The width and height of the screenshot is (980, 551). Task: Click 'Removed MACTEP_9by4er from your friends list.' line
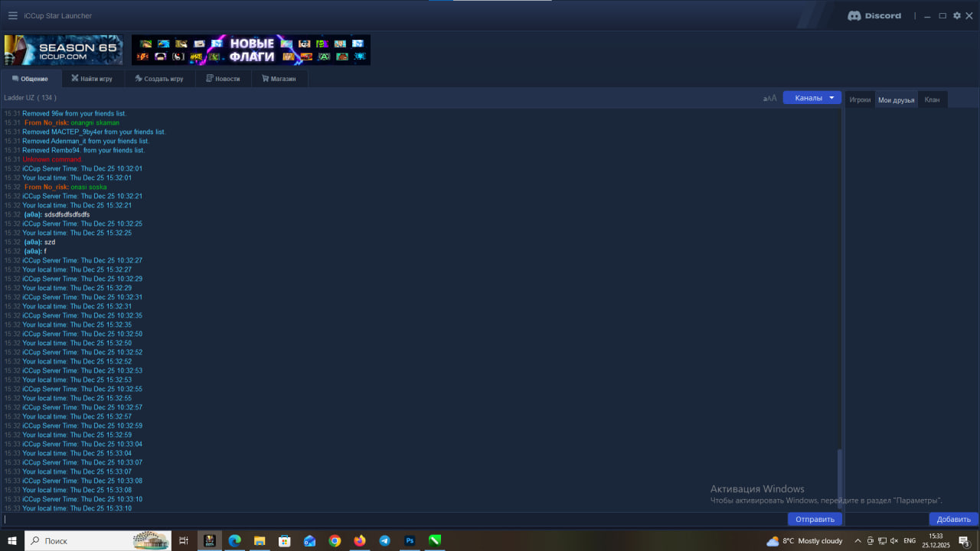pyautogui.click(x=94, y=132)
